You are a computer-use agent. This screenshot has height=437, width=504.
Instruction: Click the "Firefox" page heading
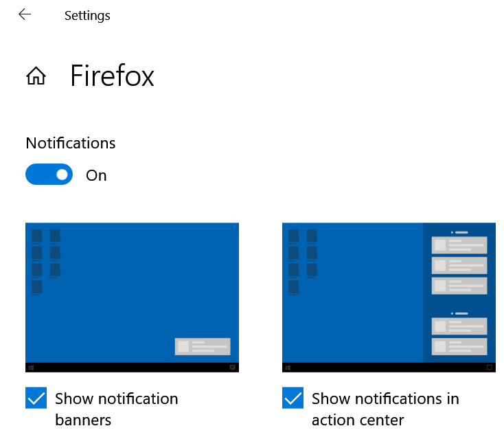tap(112, 76)
